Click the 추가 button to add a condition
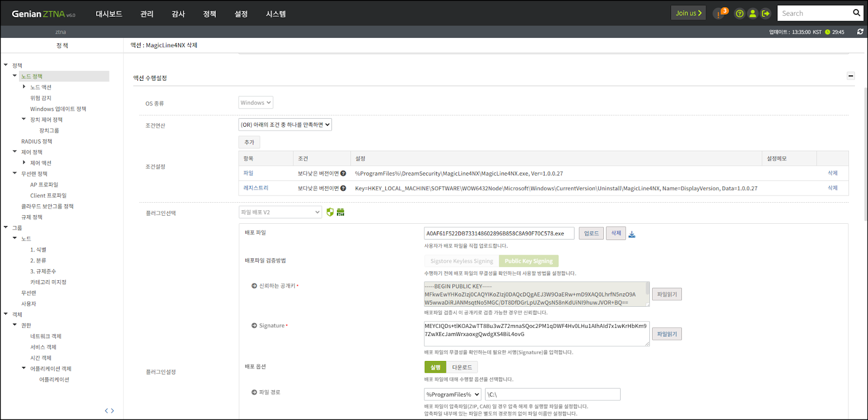Image resolution: width=868 pixels, height=420 pixels. [x=249, y=142]
